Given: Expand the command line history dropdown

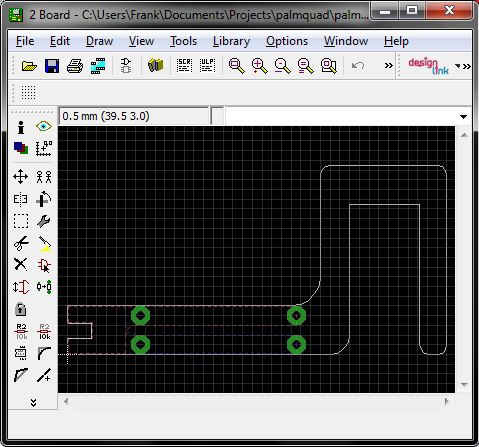Looking at the screenshot, I should 463,117.
